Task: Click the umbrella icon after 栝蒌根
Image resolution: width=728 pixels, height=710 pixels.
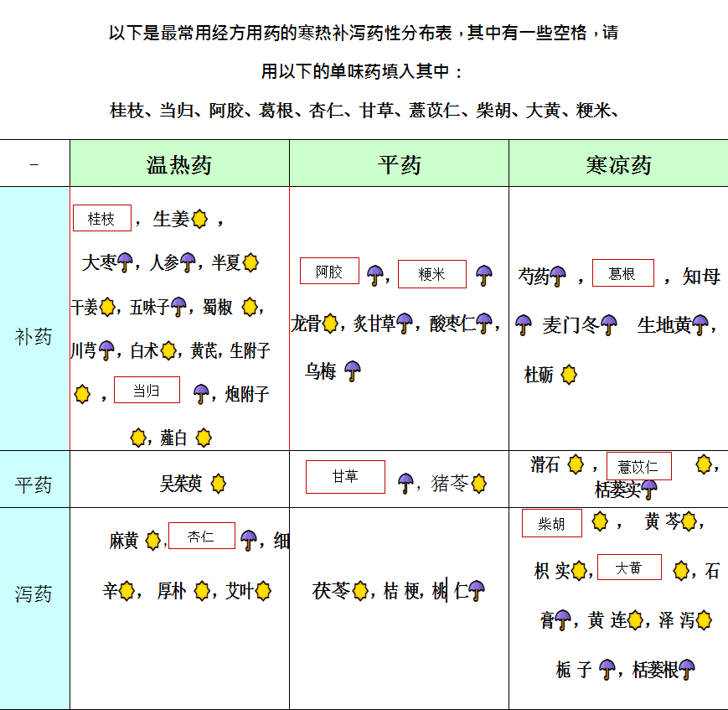Action: tap(687, 670)
